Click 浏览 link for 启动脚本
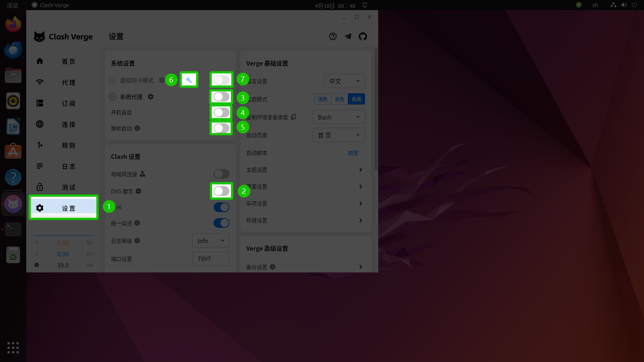644x362 pixels. (x=353, y=153)
